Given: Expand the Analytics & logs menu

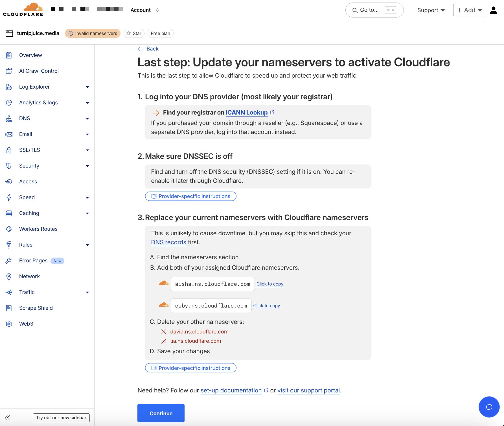Looking at the screenshot, I should 87,102.
